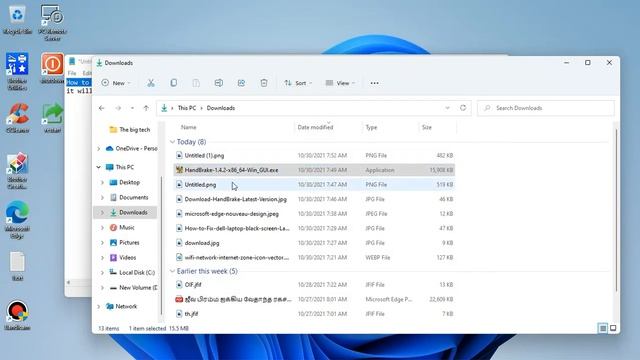Collapse This PC tree node

98,167
